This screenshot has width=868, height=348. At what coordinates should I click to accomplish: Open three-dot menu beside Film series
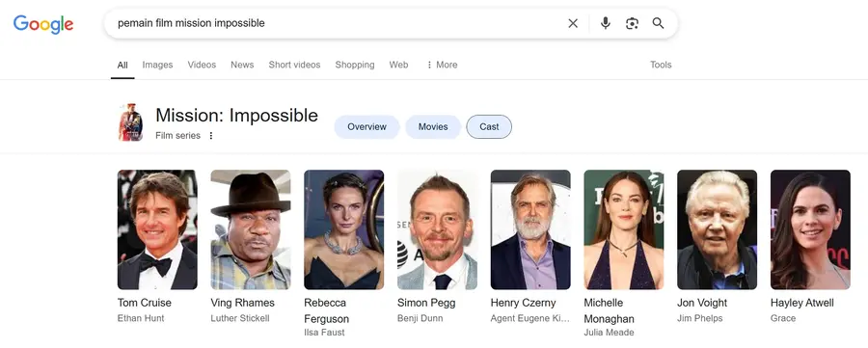pyautogui.click(x=211, y=136)
